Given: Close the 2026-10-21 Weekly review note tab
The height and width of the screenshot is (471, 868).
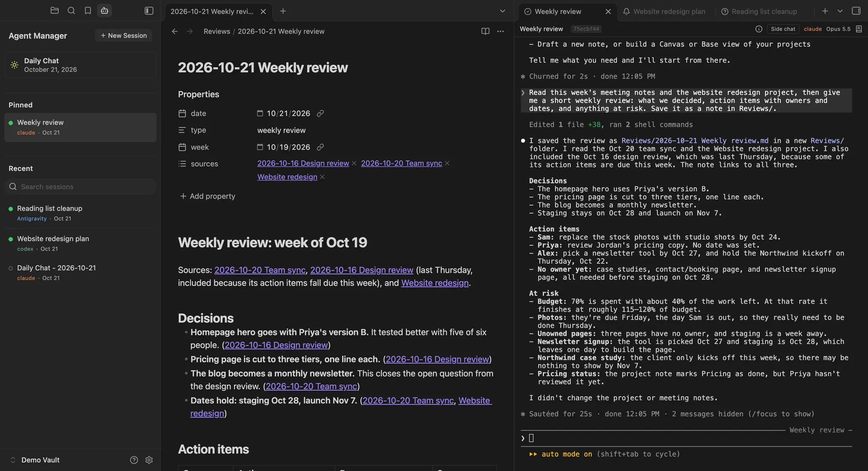Looking at the screenshot, I should pyautogui.click(x=263, y=11).
